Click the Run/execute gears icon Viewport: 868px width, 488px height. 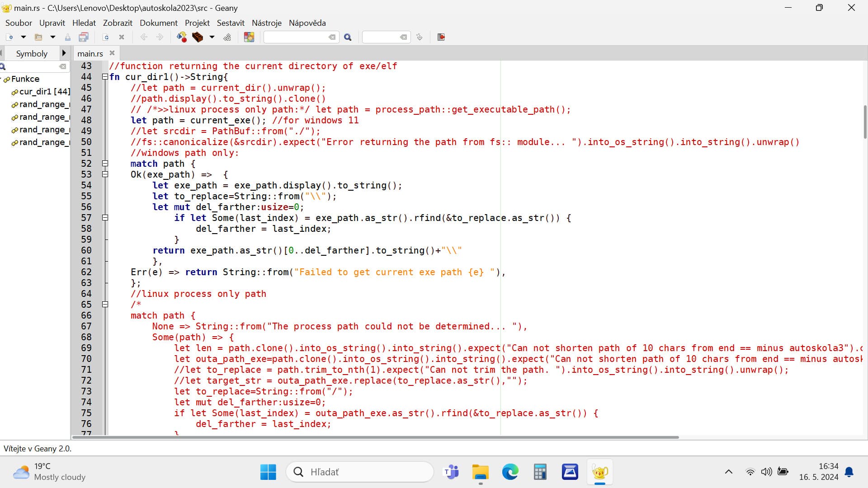(227, 37)
